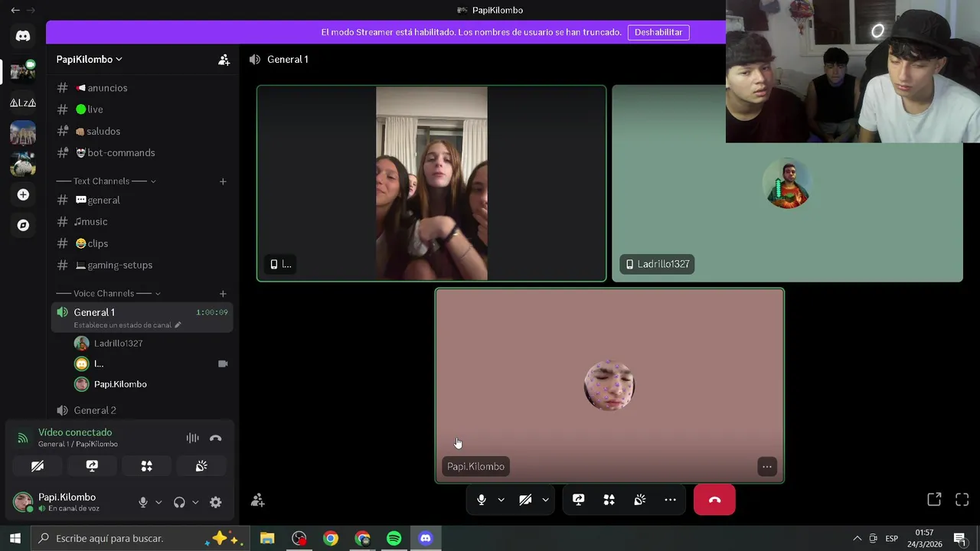Create a channel in Voice Channels
The height and width of the screenshot is (551, 980).
223,293
